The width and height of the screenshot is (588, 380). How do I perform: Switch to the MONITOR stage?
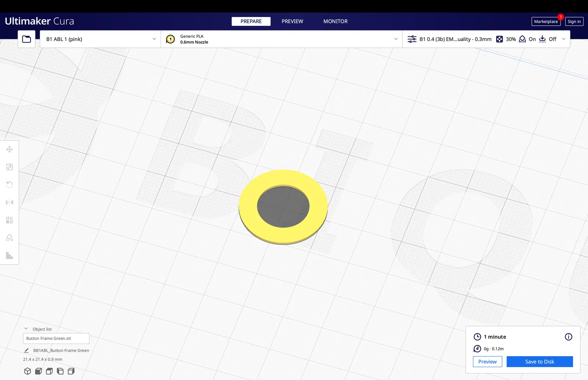[x=336, y=21]
